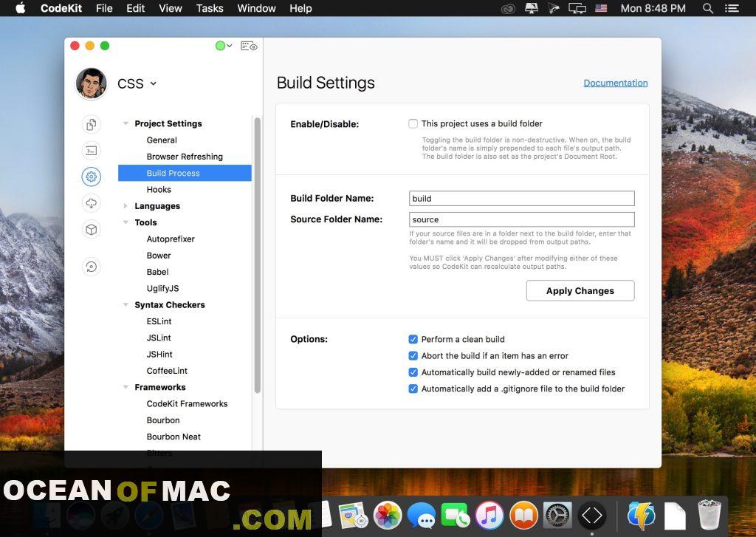Open the Documentation link

click(616, 83)
